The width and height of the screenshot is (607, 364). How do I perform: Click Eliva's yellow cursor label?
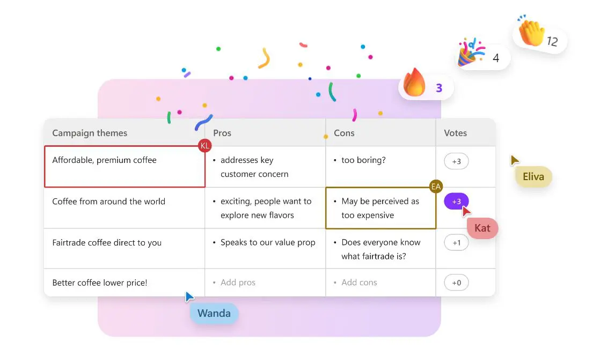pyautogui.click(x=533, y=177)
